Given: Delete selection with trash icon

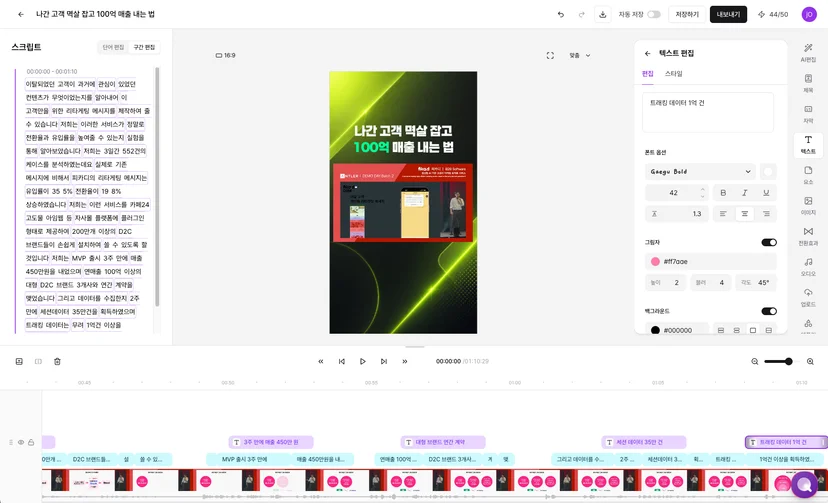Looking at the screenshot, I should click(57, 362).
